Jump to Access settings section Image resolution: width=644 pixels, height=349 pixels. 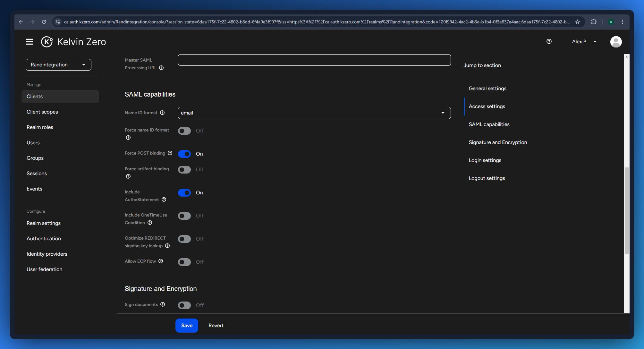pyautogui.click(x=487, y=106)
